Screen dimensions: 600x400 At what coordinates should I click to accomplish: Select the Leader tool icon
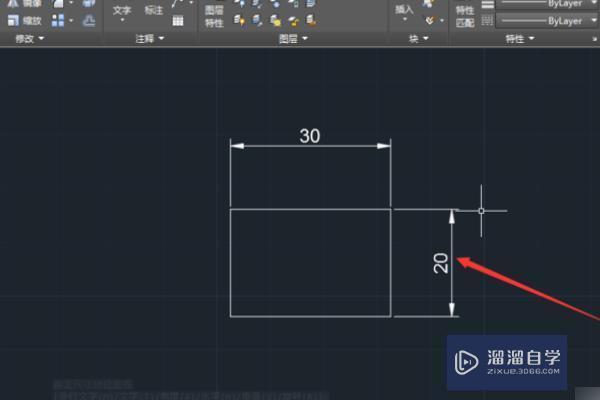(176, 3)
